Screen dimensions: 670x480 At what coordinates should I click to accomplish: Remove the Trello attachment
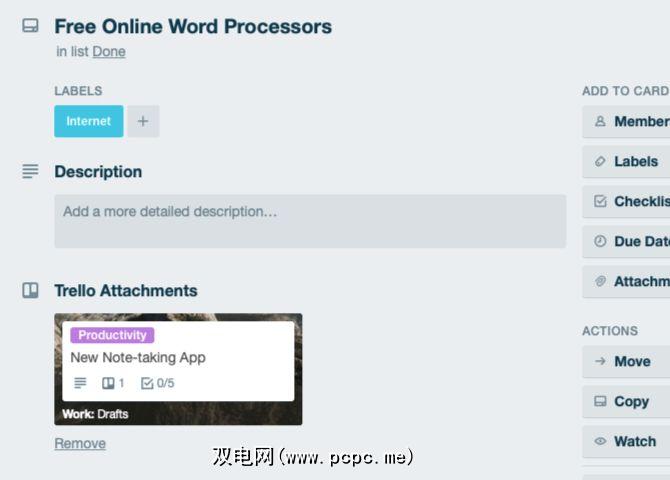80,444
